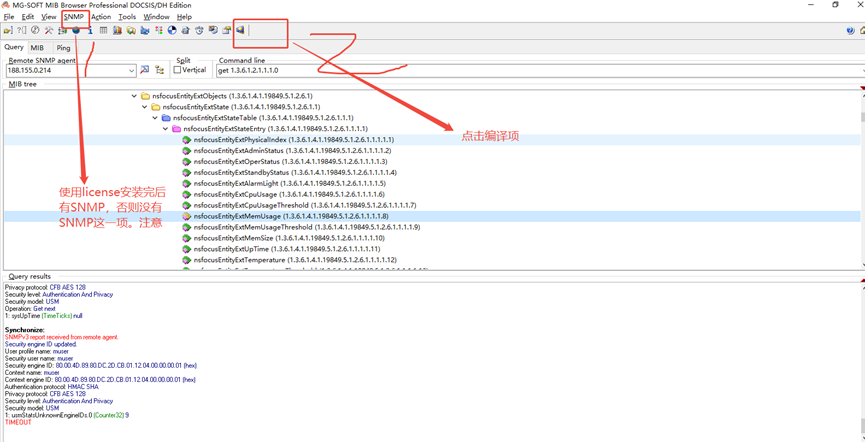Click the globe icon in the toolbar
The height and width of the screenshot is (442, 865).
tap(76, 30)
